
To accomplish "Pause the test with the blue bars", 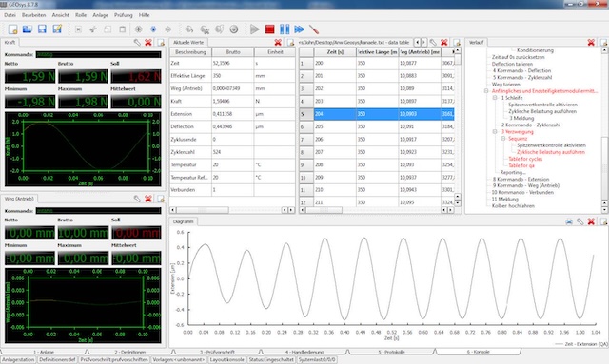I will (x=285, y=29).
